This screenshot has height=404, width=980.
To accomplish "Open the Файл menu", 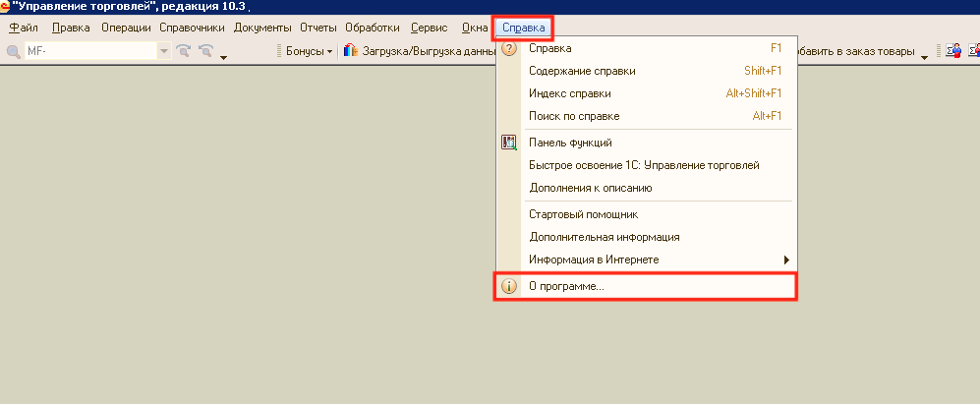I will 24,28.
